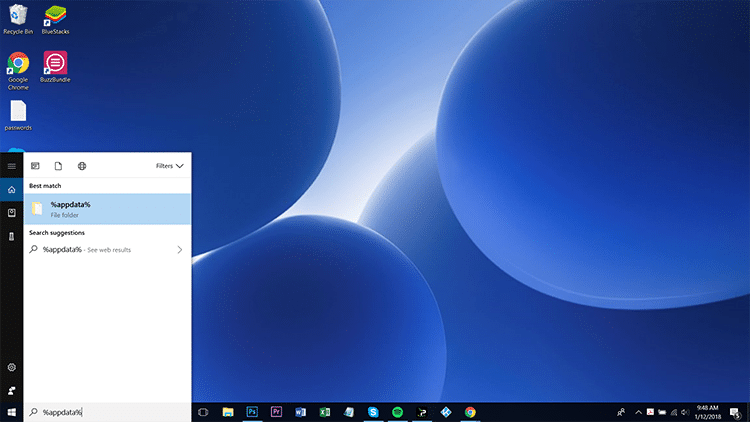Open the %appdata% File folder best match
Image resolution: width=750 pixels, height=422 pixels.
107,209
